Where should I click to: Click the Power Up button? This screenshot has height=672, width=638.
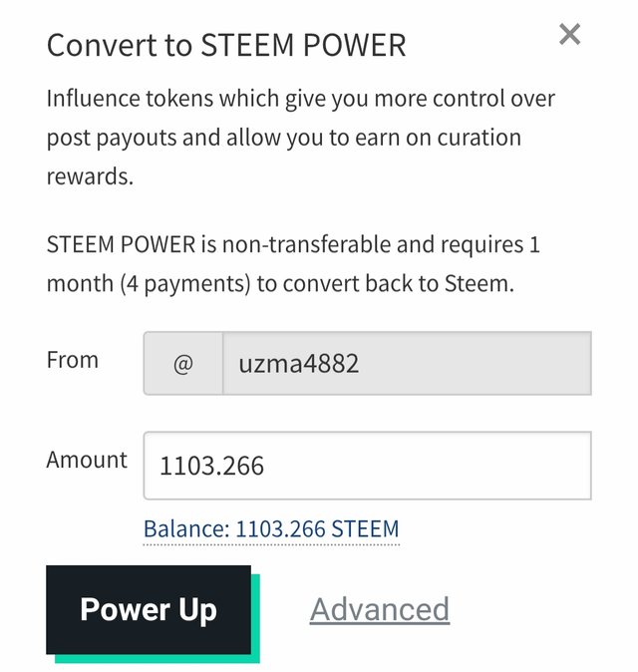(148, 609)
